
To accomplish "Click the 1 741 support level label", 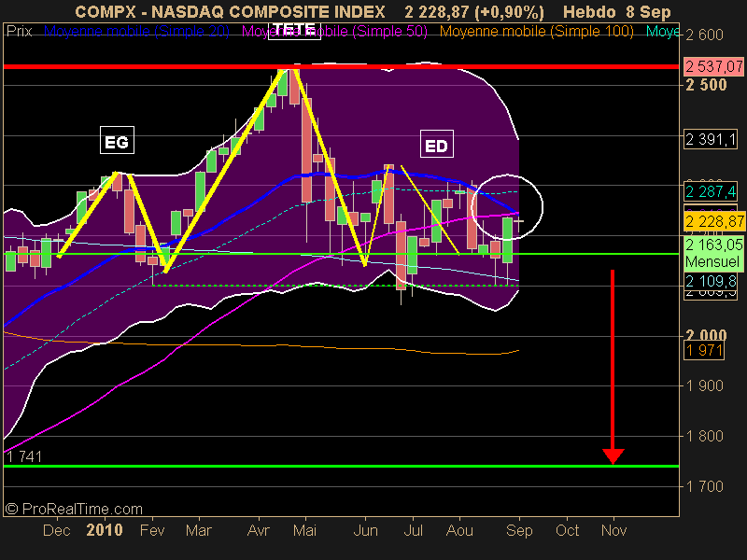I will click(x=24, y=457).
